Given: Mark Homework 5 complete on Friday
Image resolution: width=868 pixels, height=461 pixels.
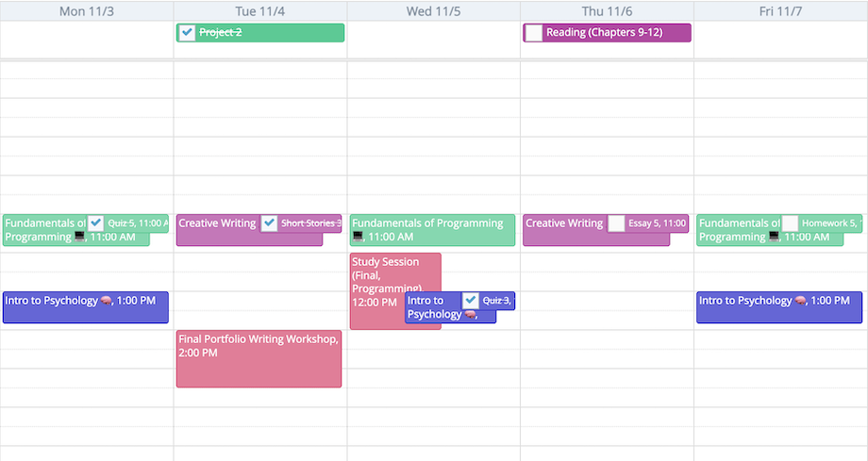Looking at the screenshot, I should tap(790, 223).
